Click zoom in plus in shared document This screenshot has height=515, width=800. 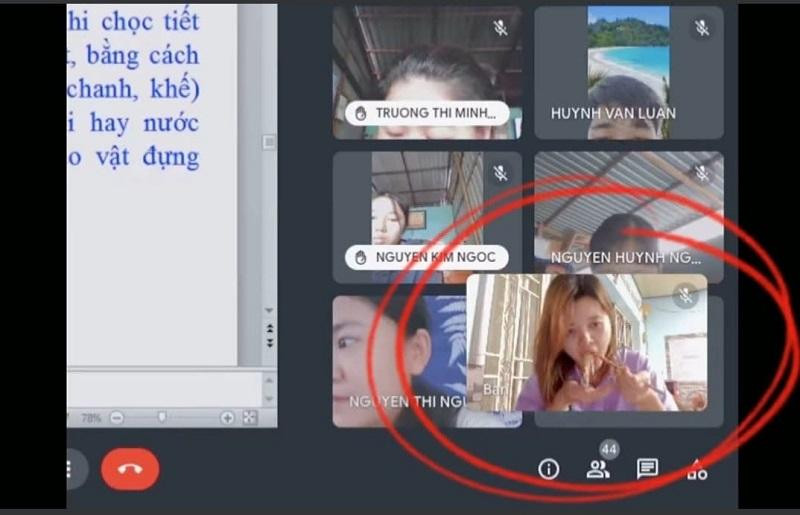click(x=227, y=418)
